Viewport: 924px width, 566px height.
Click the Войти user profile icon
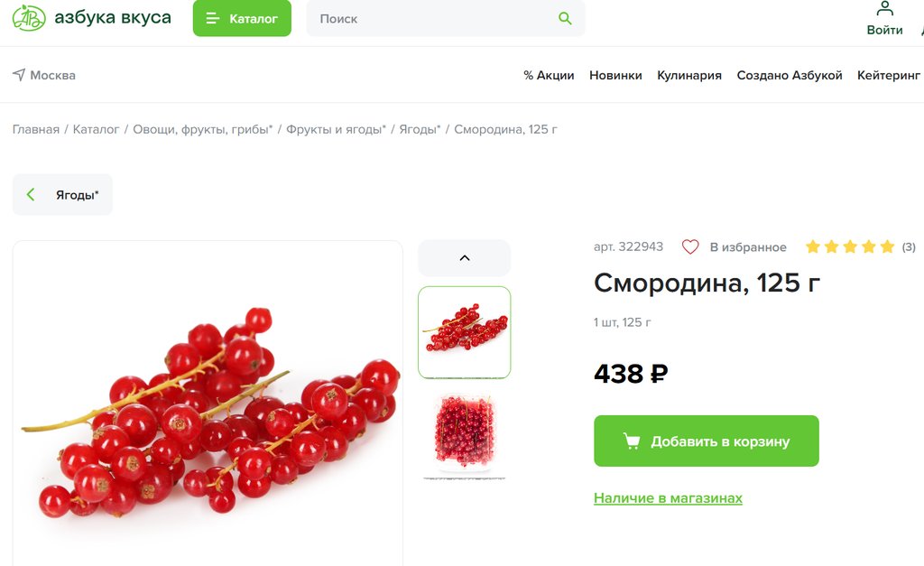pos(884,9)
